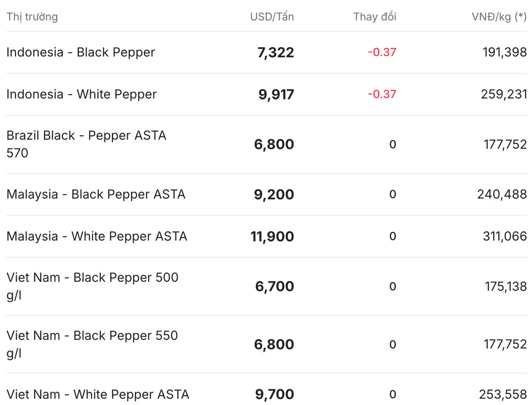This screenshot has width=532, height=405.
Task: Click the red -0.37 change for Black Pepper
Action: 382,52
